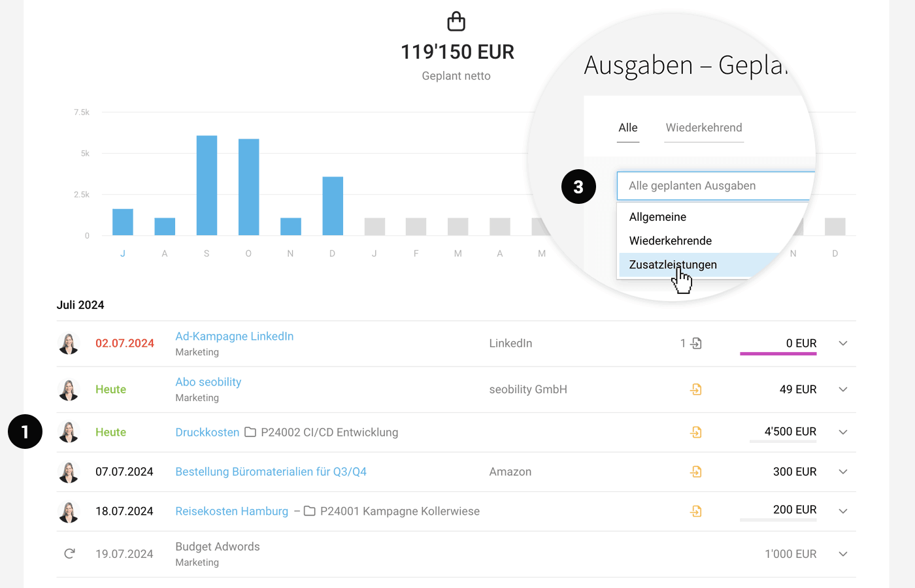This screenshot has width=915, height=588.
Task: Click the shopping bag icon above the total
Action: pyautogui.click(x=456, y=22)
